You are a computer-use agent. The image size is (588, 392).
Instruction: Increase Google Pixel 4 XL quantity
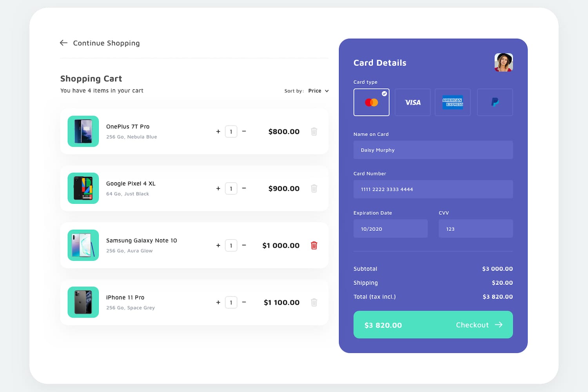(218, 189)
